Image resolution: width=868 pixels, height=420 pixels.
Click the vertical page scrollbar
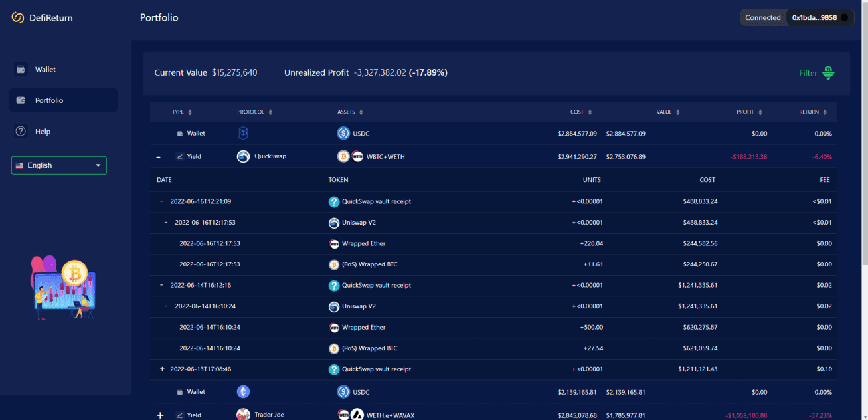tap(864, 133)
